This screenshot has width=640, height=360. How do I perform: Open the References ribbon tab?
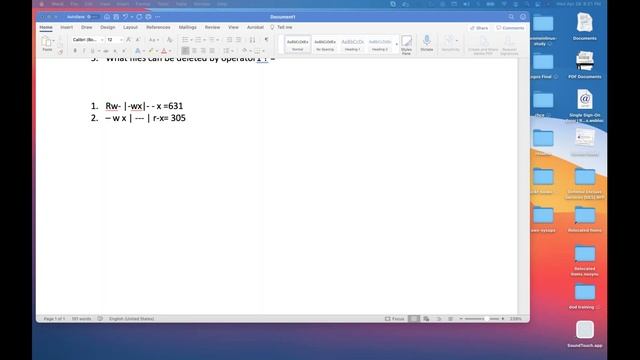coord(158,27)
